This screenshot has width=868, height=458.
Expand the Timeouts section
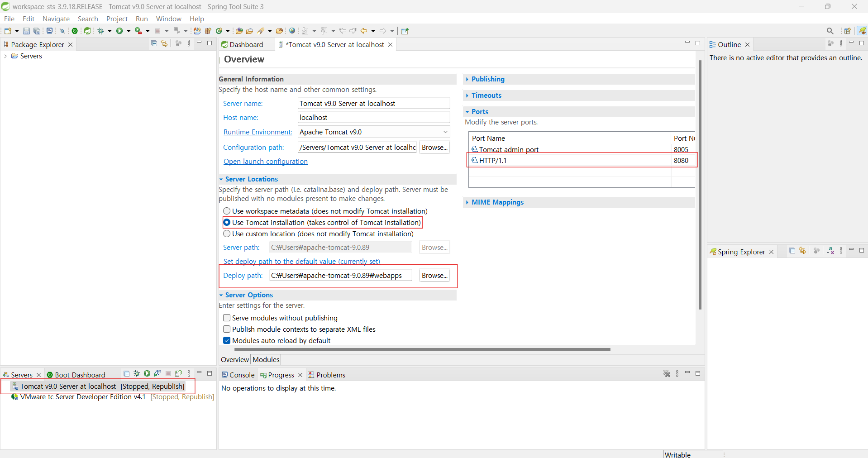tap(467, 95)
